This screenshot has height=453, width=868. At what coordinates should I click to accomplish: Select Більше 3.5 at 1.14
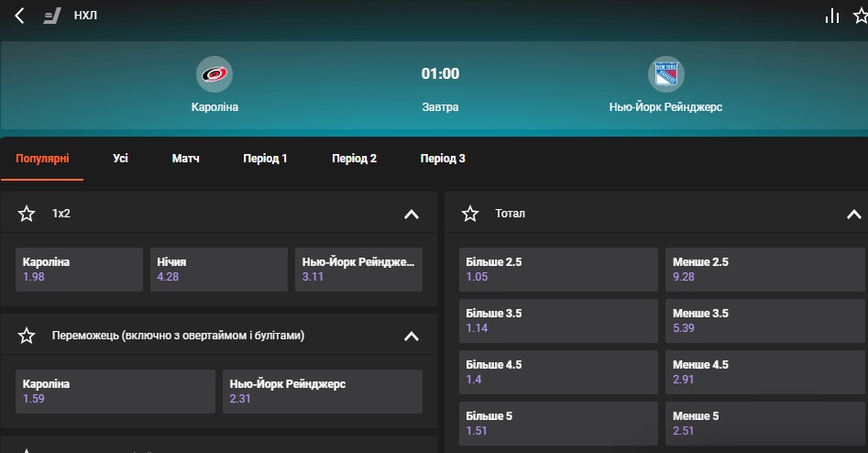point(558,321)
